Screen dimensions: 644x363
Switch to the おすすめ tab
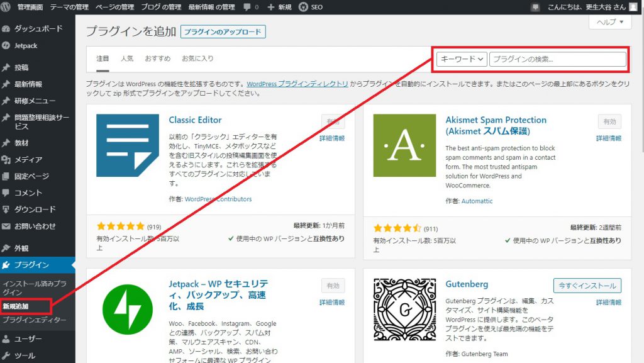[x=158, y=59]
